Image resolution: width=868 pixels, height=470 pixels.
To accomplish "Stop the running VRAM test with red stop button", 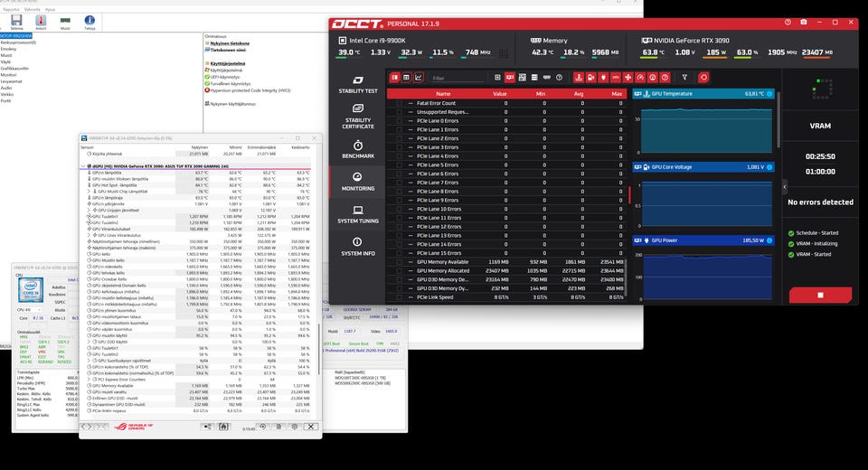I will [820, 295].
